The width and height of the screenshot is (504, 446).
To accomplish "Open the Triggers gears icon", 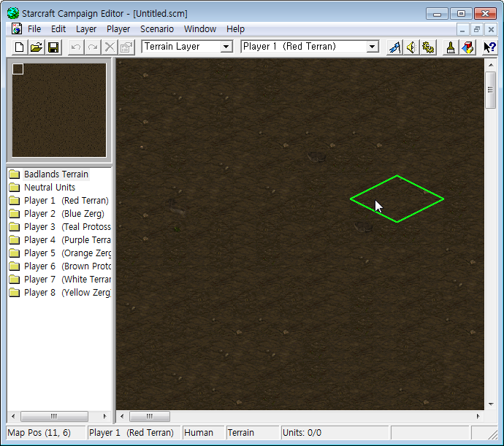I will tap(428, 47).
